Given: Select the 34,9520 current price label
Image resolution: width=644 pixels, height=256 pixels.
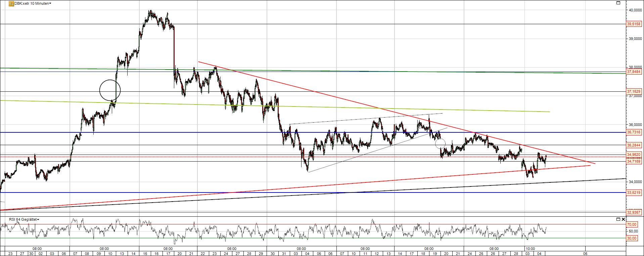Looking at the screenshot, I should coord(634,155).
